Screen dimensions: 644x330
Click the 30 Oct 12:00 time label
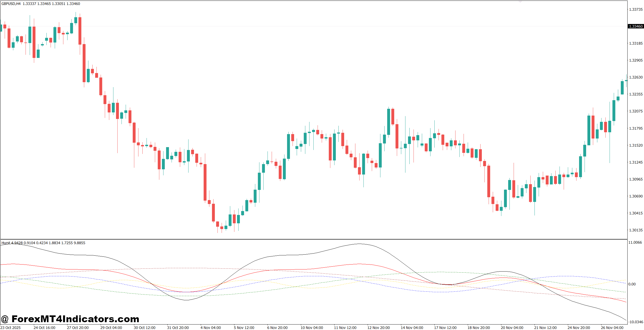(x=144, y=328)
